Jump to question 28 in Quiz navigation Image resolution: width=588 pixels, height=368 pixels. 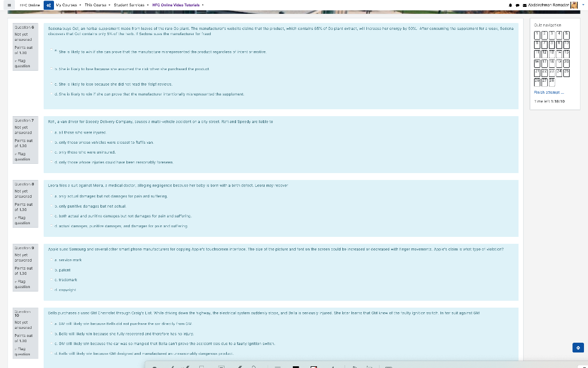[x=552, y=82]
